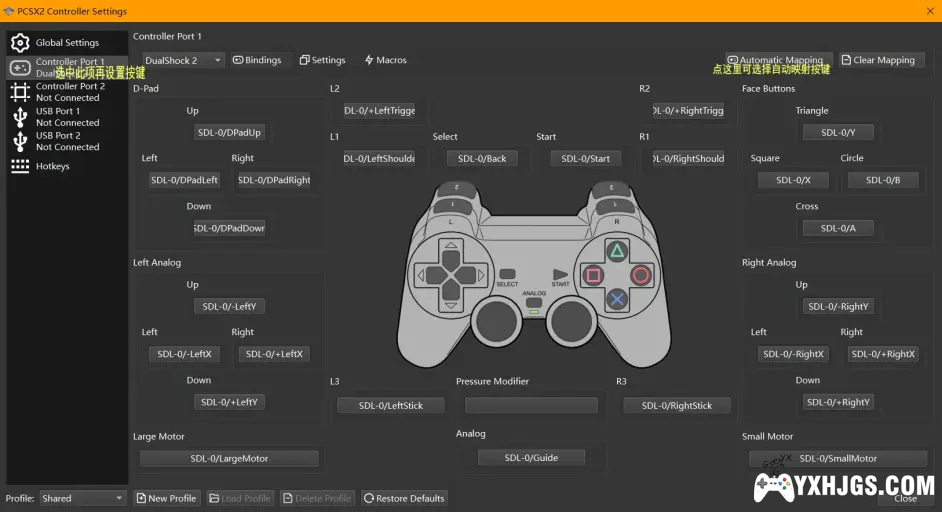This screenshot has width=942, height=512.
Task: Click the empty Pressure Modifier binding field
Action: [531, 406]
